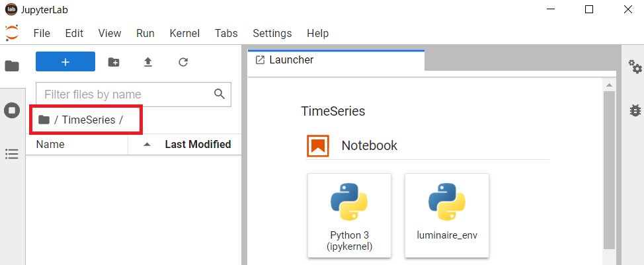Click the Filter files by name field

(126, 95)
